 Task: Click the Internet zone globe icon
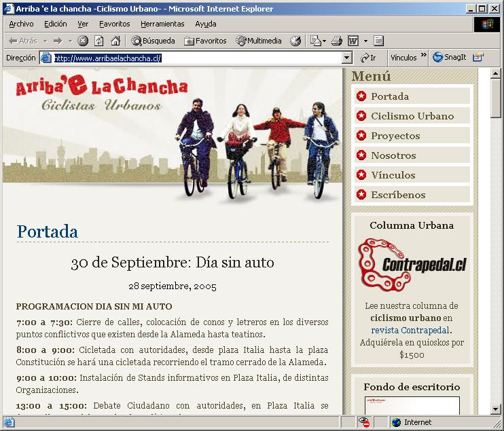(x=396, y=422)
